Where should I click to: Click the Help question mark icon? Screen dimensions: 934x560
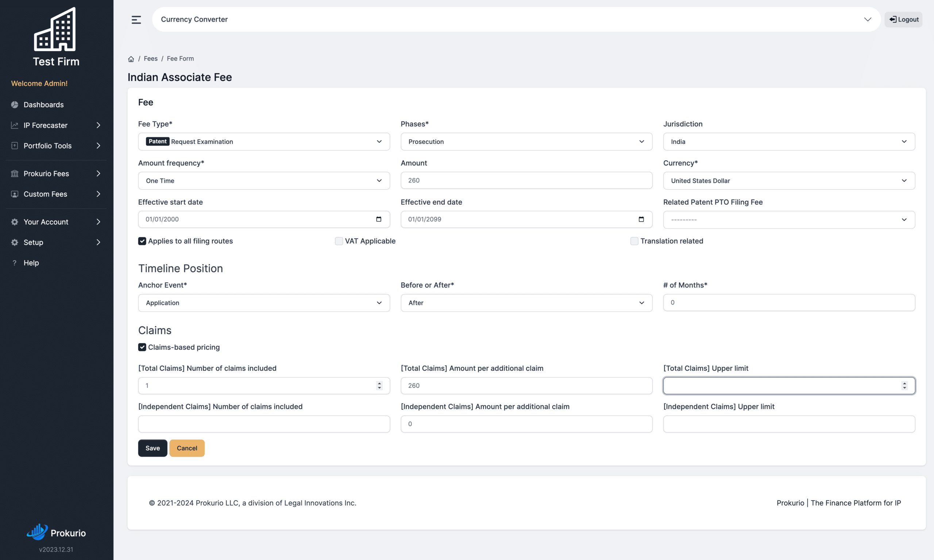click(x=15, y=262)
